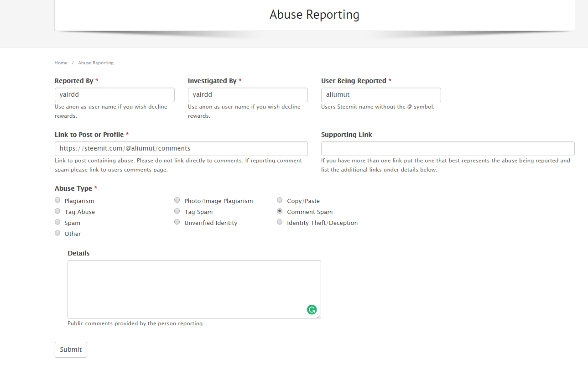Click the Investigated By text box

248,94
